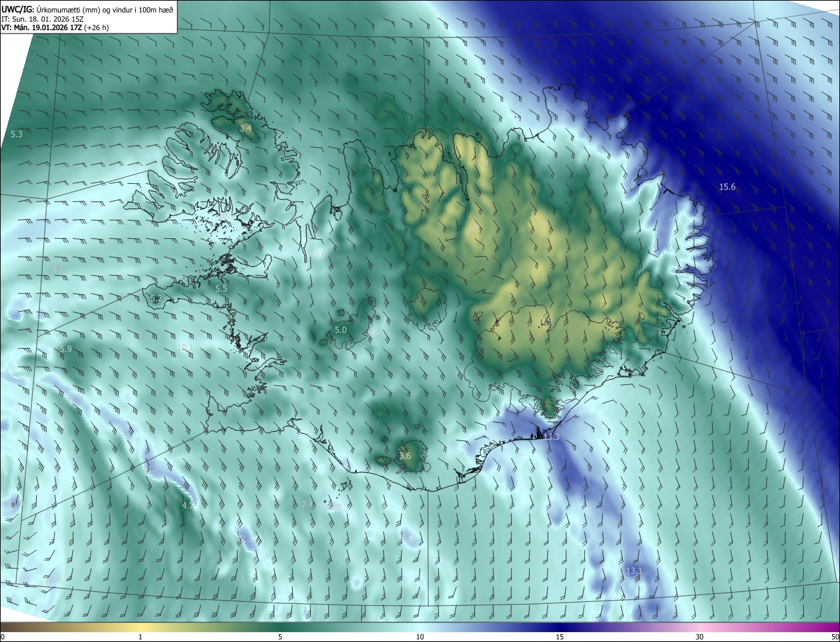
Task: Click the 1 tick on color scale
Action: coord(140,637)
